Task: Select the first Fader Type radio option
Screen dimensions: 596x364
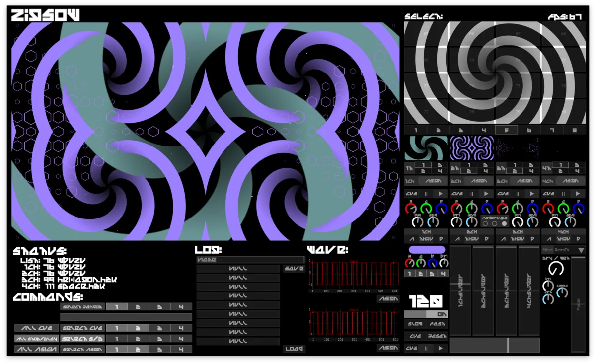Action: (485, 224)
